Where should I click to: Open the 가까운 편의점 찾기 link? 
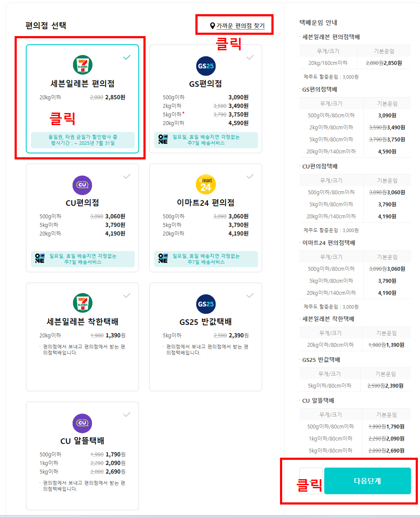[x=240, y=26]
